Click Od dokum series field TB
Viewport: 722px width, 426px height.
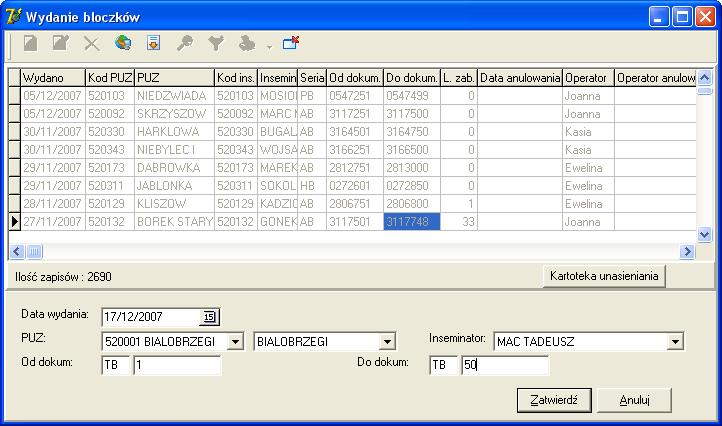tap(116, 365)
